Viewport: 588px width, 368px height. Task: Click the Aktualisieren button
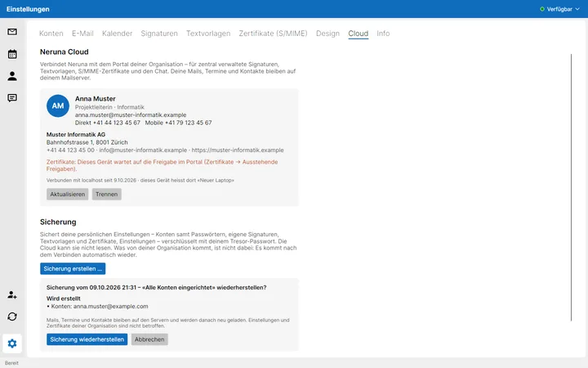68,194
